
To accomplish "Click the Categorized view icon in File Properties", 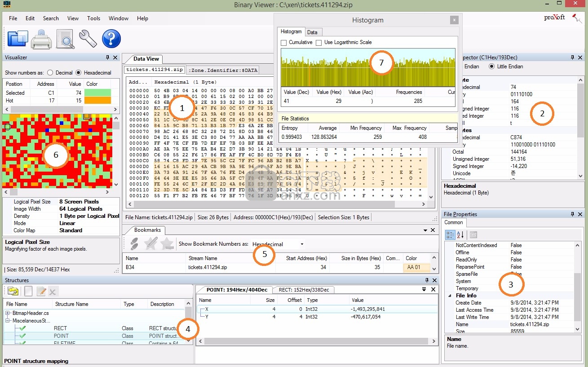I will pos(450,234).
